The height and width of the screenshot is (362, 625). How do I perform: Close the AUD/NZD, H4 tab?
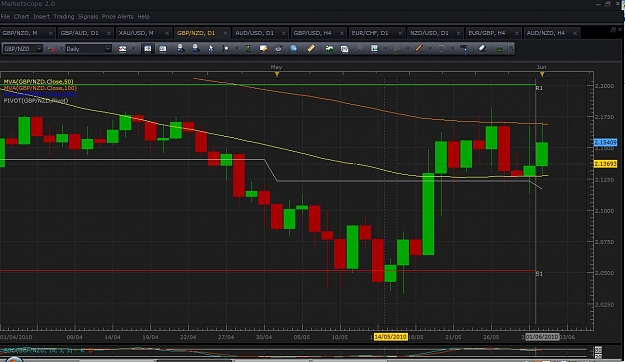(575, 33)
